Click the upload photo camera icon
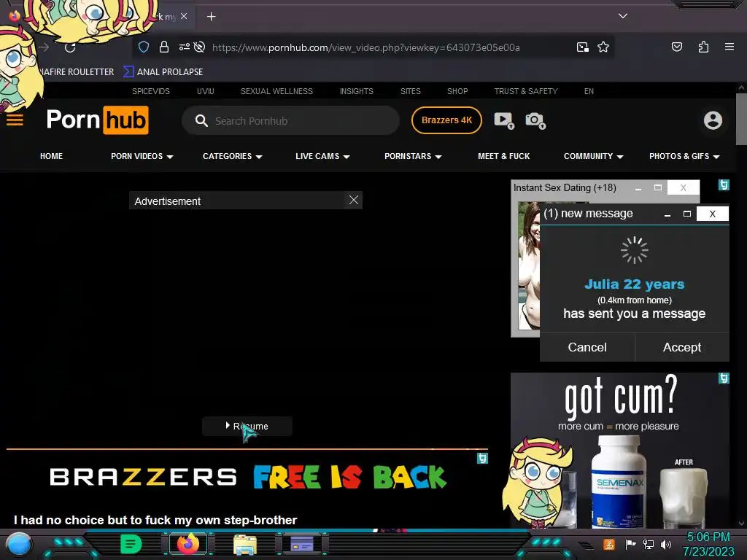Viewport: 747px width, 560px height. pyautogui.click(x=535, y=120)
